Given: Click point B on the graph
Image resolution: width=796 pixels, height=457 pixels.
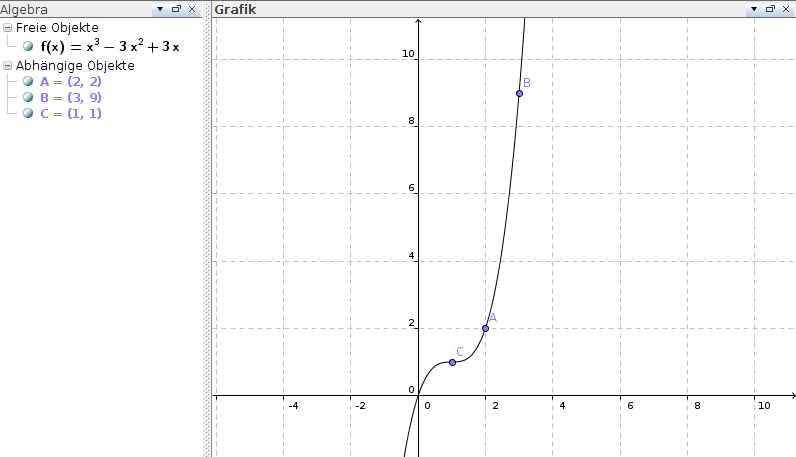Looking at the screenshot, I should point(519,93).
